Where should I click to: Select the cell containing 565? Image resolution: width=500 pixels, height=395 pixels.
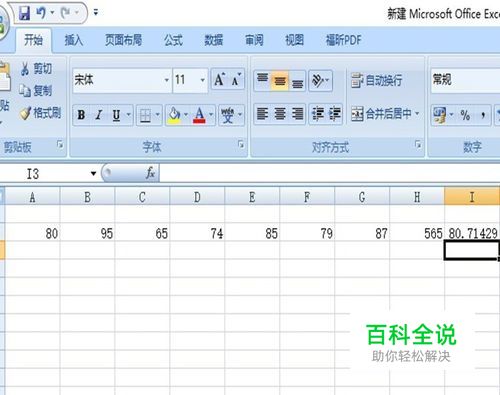point(417,232)
